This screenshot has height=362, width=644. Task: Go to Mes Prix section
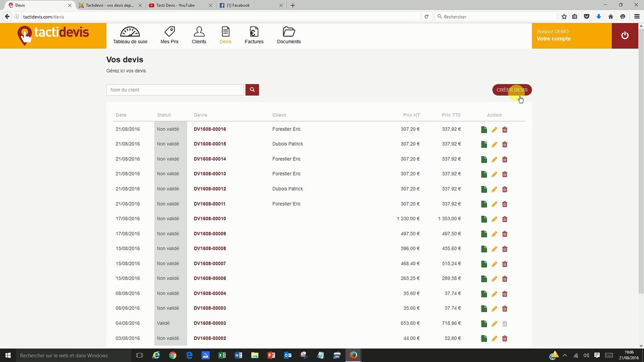pos(170,36)
